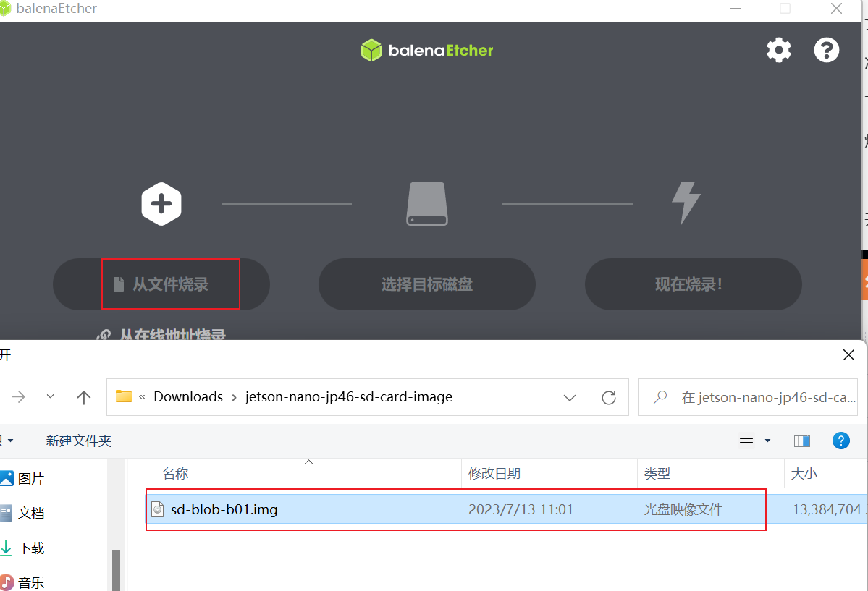The image size is (868, 591).
Task: Sort by 大小 column header
Action: pos(804,474)
